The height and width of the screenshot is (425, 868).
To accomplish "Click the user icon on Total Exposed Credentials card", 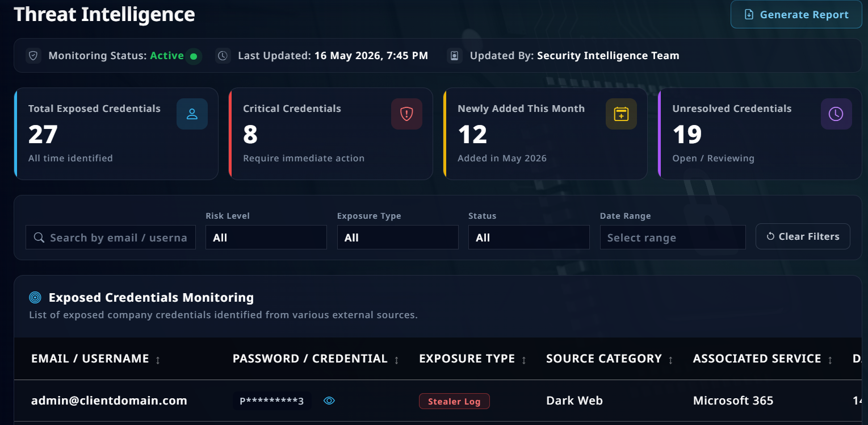I will tap(192, 114).
